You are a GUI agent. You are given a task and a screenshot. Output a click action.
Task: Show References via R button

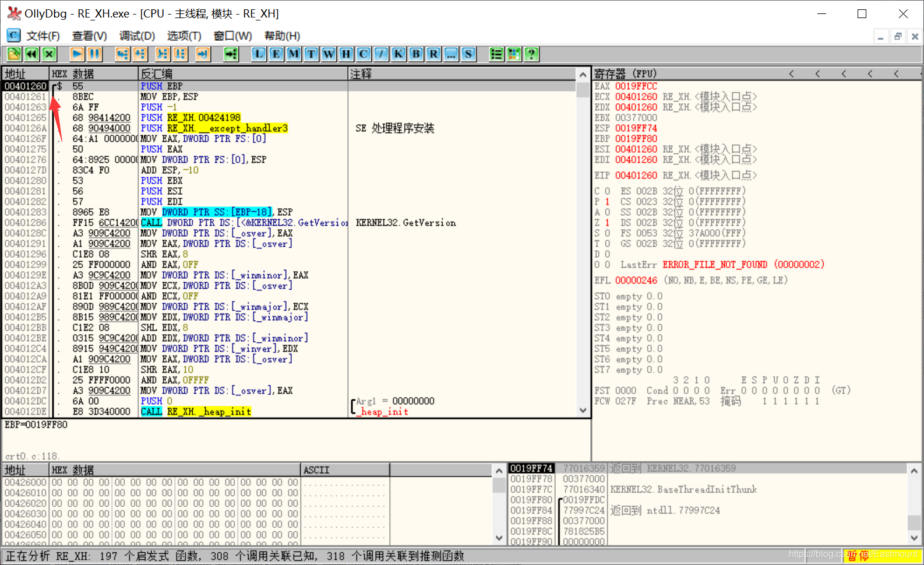(x=433, y=54)
